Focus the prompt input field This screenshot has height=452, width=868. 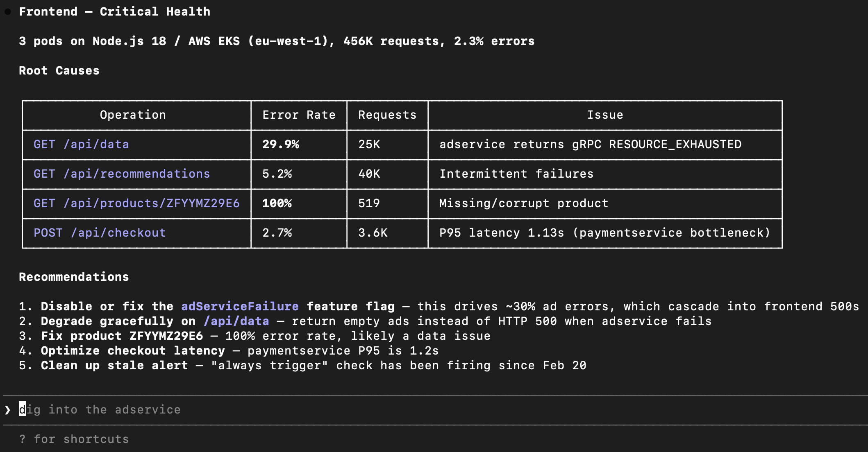pyautogui.click(x=287, y=410)
